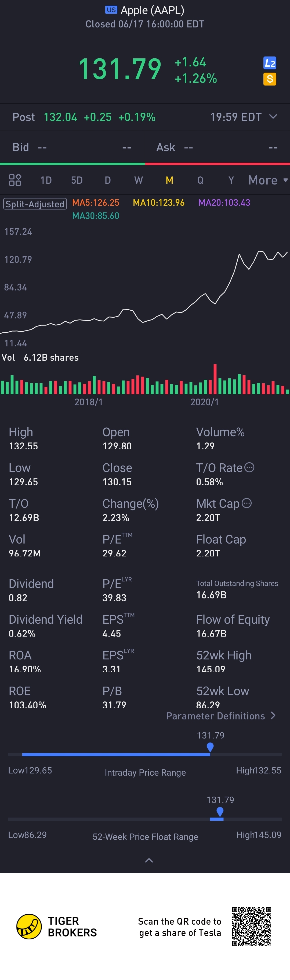
Task: Expand the post-market time dropdown arrow
Action: (273, 116)
